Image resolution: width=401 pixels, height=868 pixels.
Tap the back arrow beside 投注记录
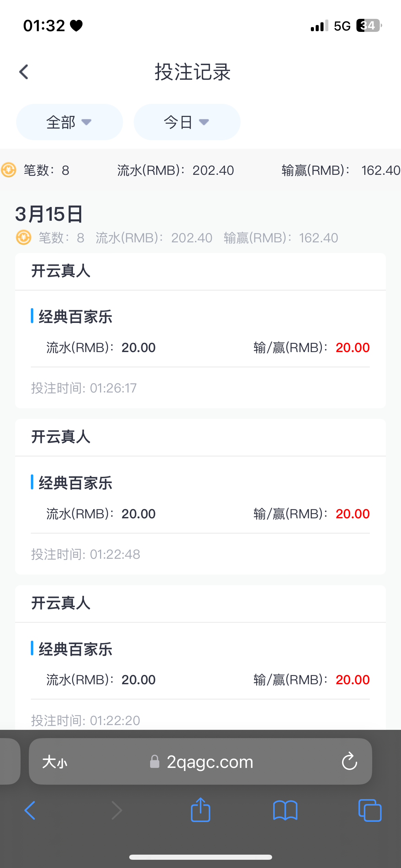point(24,72)
